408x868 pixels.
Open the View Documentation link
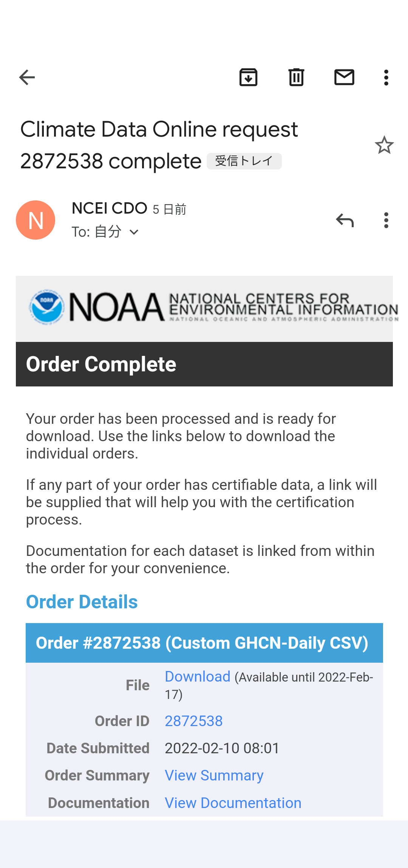coord(233,803)
